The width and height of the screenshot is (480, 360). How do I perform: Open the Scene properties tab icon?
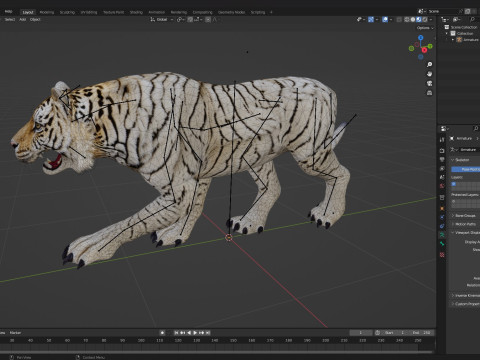[442, 177]
